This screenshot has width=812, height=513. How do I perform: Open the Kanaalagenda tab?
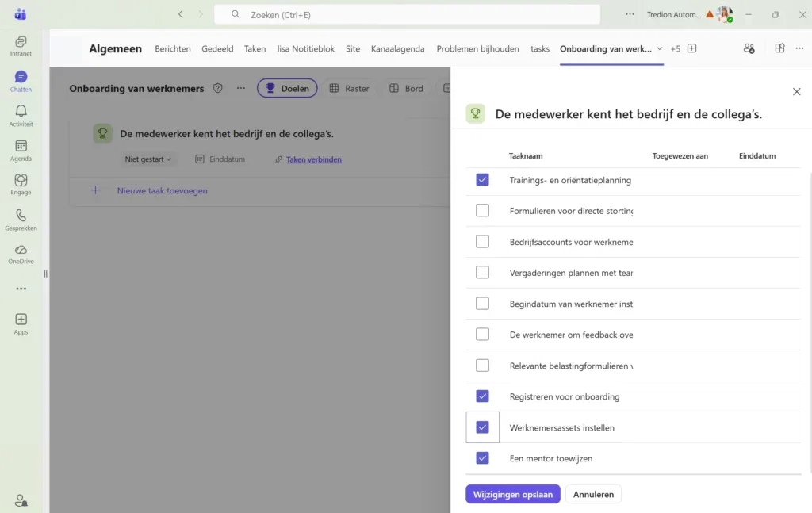click(x=398, y=48)
